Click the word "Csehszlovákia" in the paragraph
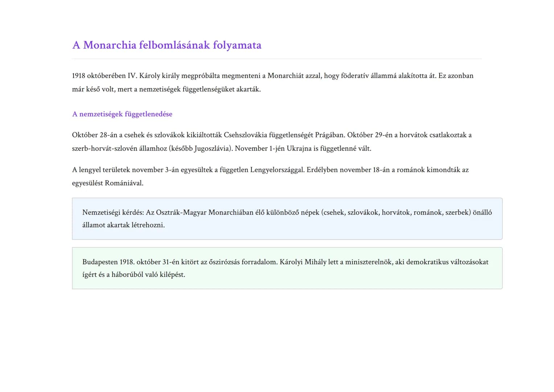Image resolution: width=554 pixels, height=392 pixels. click(246, 135)
